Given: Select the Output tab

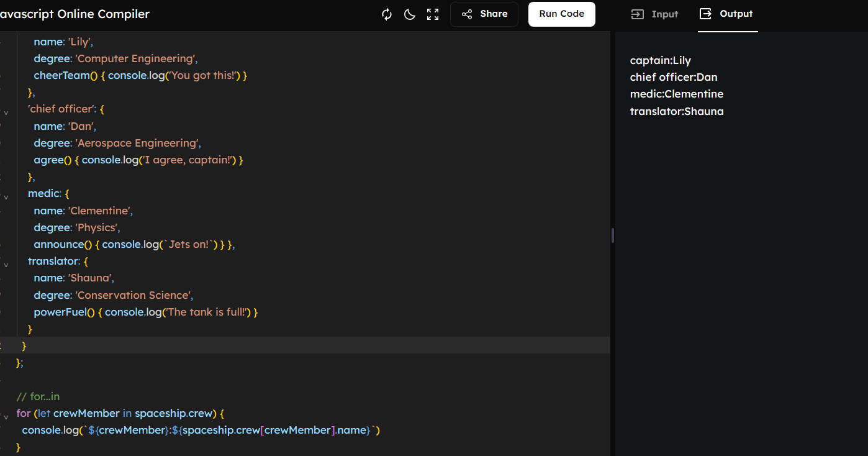Looking at the screenshot, I should [726, 14].
